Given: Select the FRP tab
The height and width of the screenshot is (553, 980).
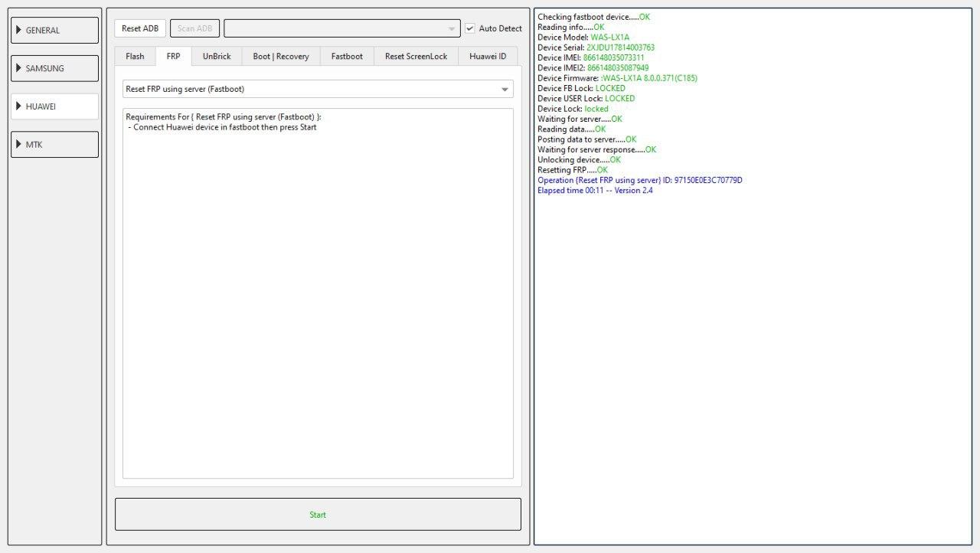Looking at the screenshot, I should coord(174,56).
